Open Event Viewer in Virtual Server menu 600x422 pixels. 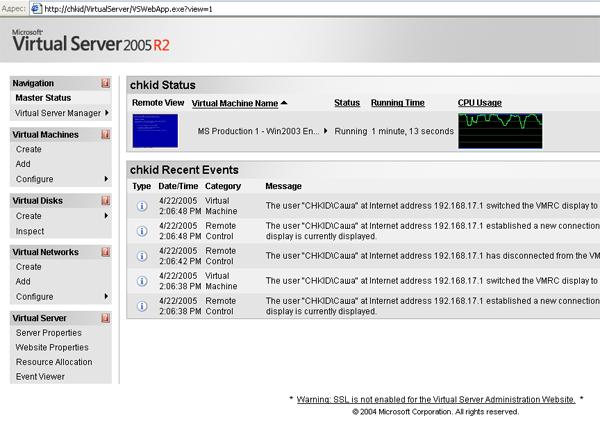point(40,377)
